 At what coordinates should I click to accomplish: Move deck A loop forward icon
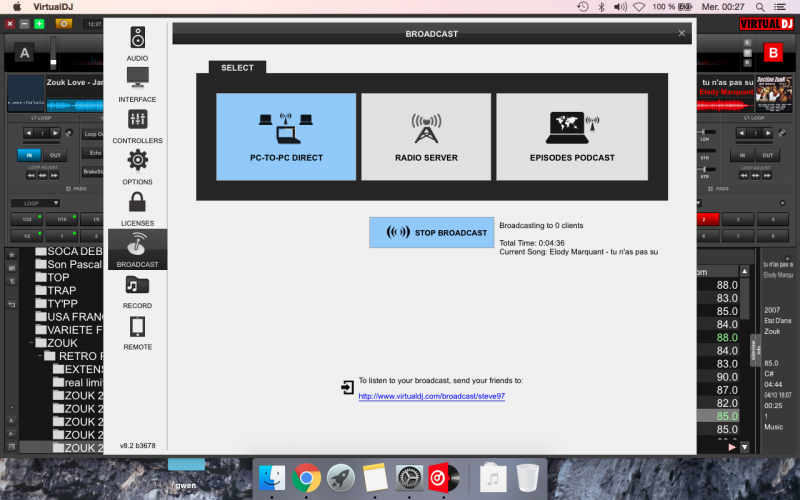(54, 176)
